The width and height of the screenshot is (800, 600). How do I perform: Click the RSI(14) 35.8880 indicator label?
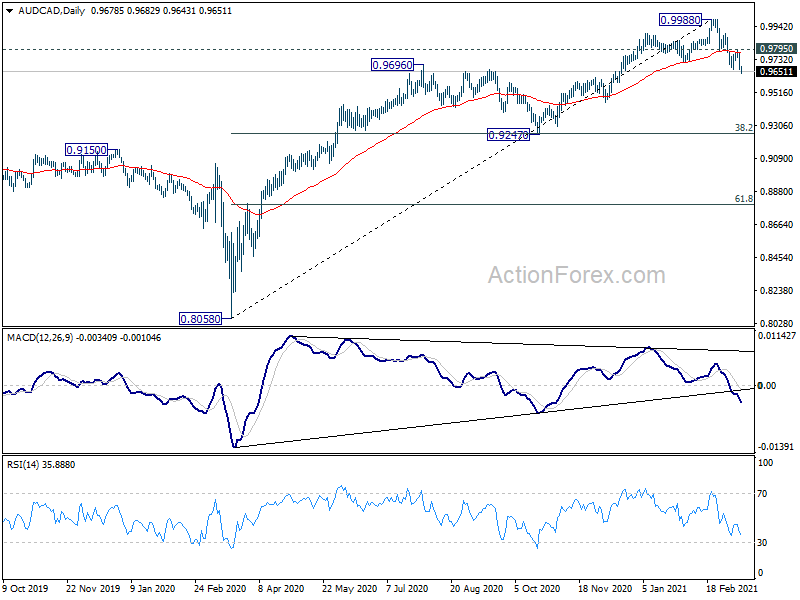tap(41, 465)
